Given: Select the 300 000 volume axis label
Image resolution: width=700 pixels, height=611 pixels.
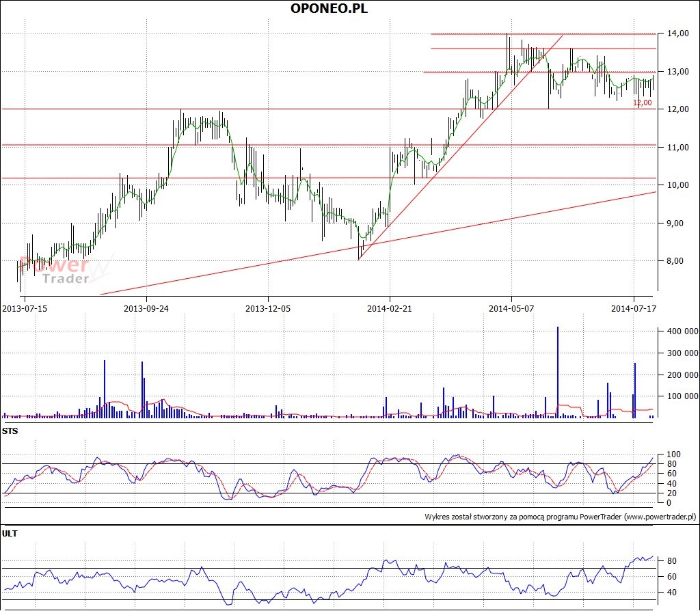Looking at the screenshot, I should click(x=683, y=353).
